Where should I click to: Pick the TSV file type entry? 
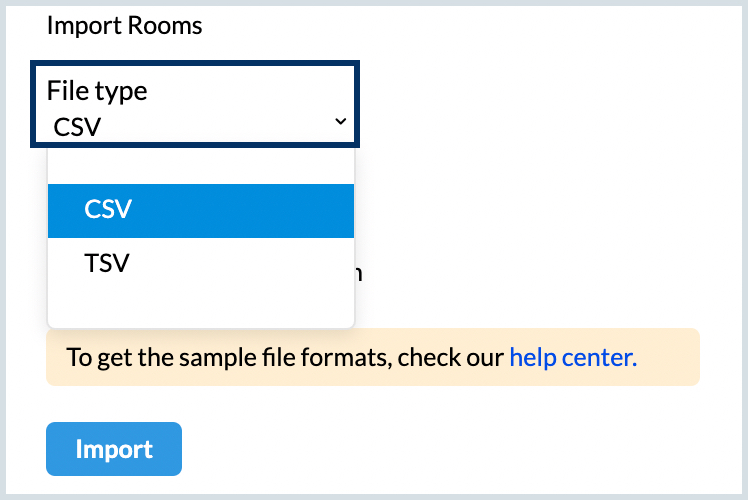pyautogui.click(x=108, y=263)
